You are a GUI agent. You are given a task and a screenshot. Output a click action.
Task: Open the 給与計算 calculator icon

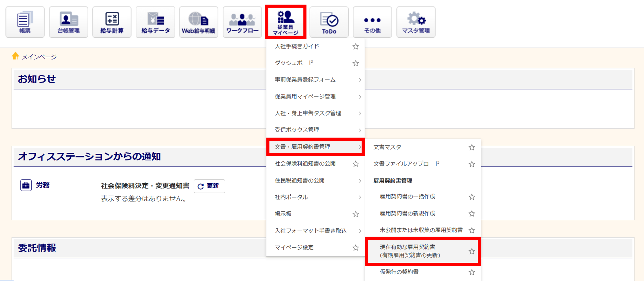click(112, 22)
